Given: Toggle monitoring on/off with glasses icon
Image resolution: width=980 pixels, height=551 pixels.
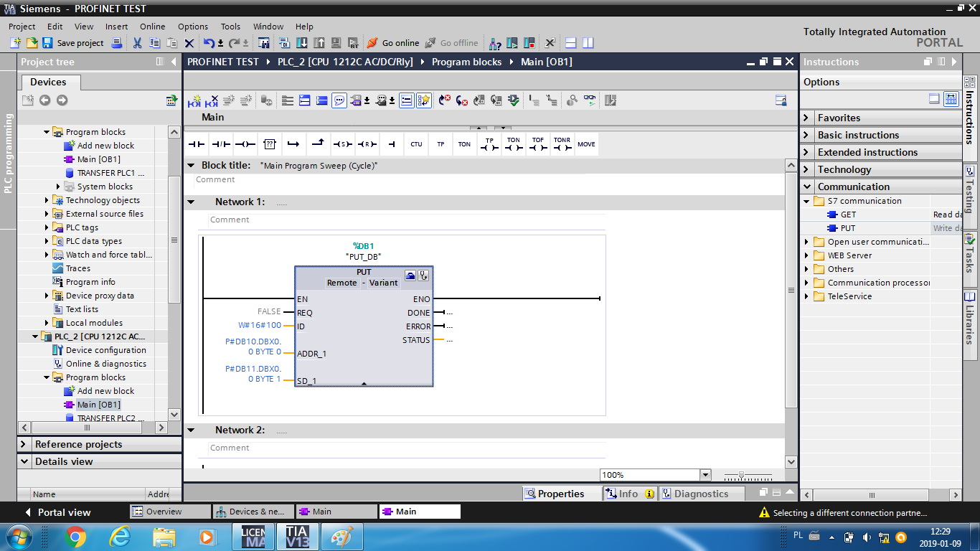Looking at the screenshot, I should point(590,100).
